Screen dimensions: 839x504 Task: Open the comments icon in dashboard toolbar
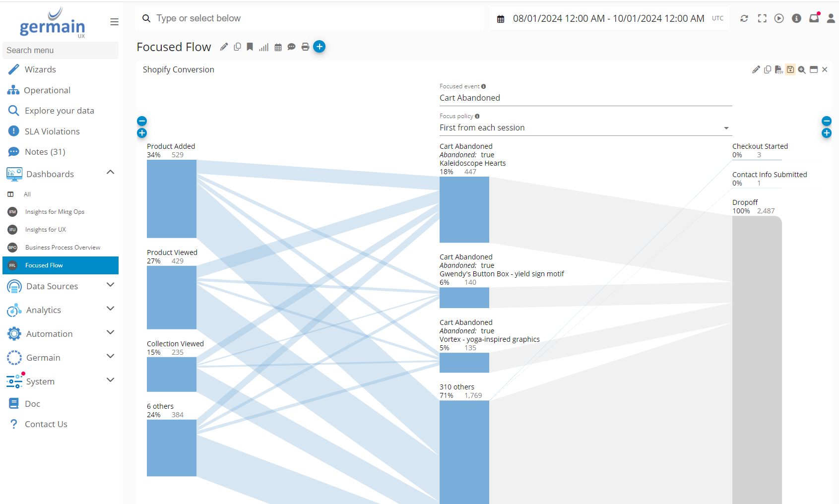[292, 47]
